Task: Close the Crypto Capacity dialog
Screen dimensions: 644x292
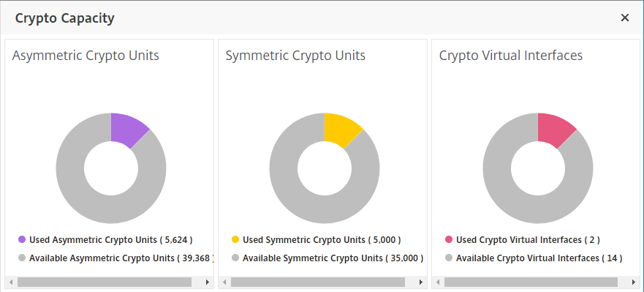Action: tap(625, 18)
